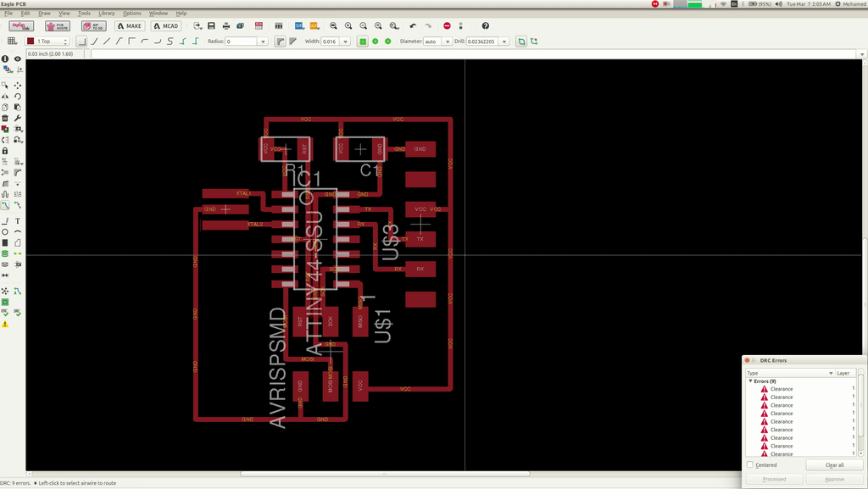Open the Radius dropdown arrow

263,42
